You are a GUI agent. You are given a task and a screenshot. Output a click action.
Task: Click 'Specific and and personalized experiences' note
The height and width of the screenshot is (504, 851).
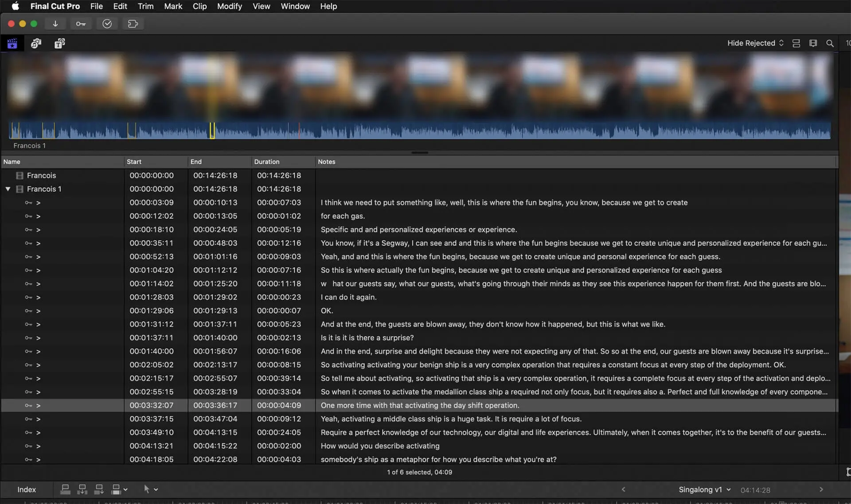[x=419, y=229]
